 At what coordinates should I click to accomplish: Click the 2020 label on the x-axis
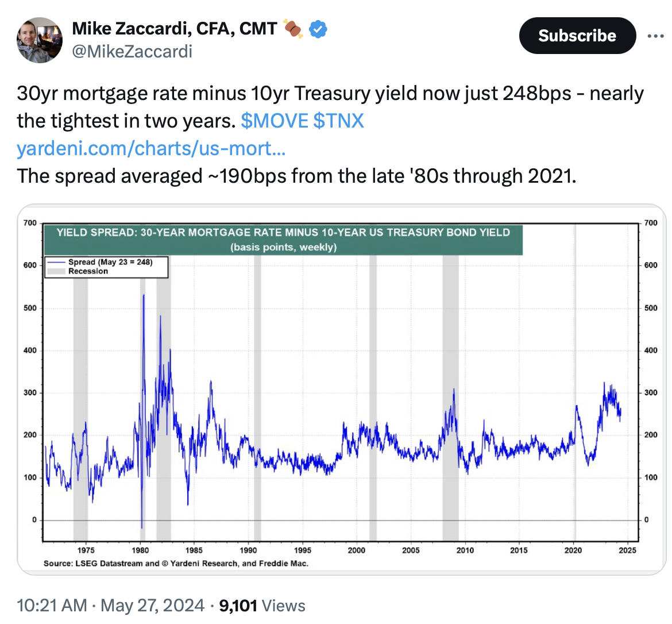pyautogui.click(x=573, y=550)
